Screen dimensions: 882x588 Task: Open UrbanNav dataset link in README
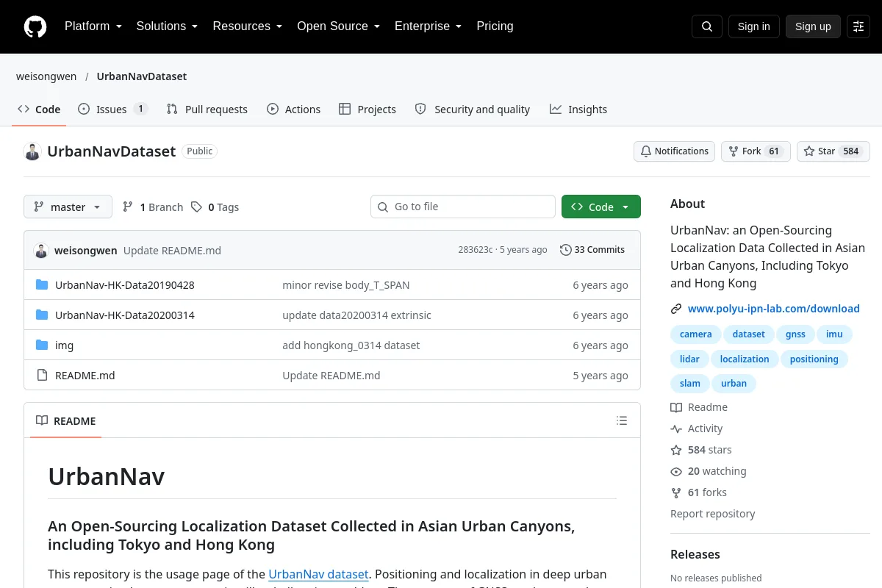pyautogui.click(x=318, y=574)
